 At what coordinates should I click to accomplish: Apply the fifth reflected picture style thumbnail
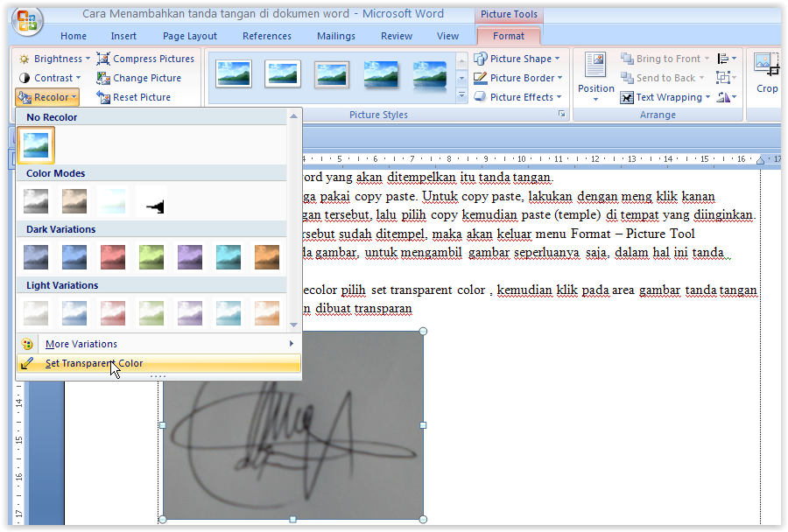[430, 75]
